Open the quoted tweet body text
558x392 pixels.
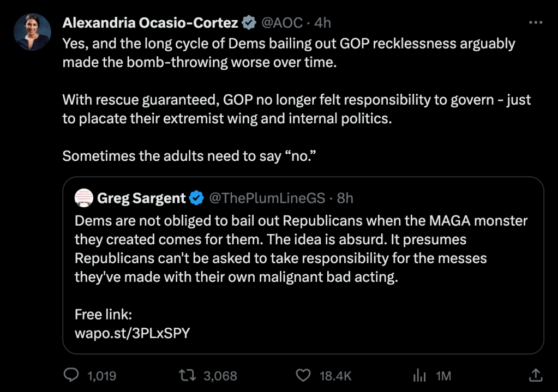tap(301, 249)
